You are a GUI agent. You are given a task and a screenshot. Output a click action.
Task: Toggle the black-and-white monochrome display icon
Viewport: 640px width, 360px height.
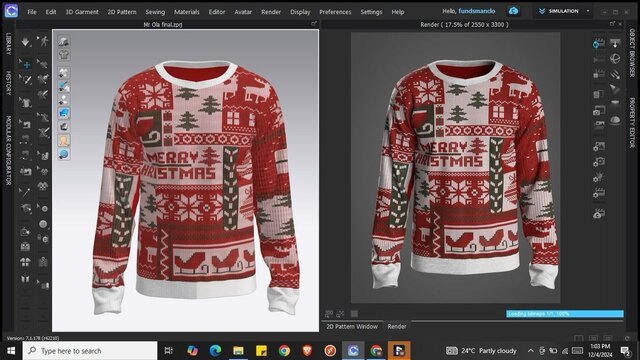pyautogui.click(x=64, y=127)
